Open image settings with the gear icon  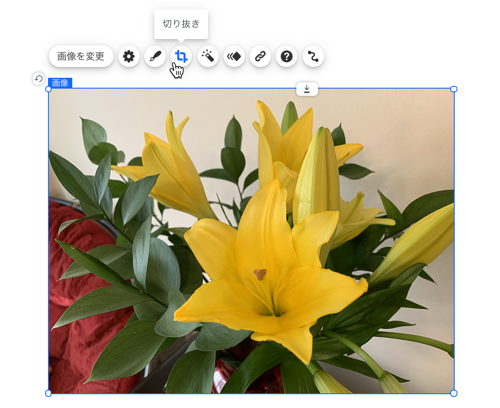[129, 56]
